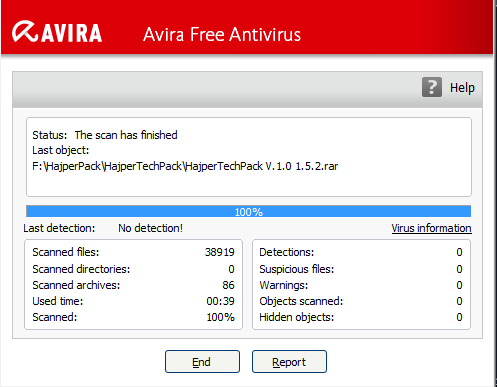This screenshot has width=497, height=387.
Task: Select Scanned files value 38919
Action: coord(220,252)
